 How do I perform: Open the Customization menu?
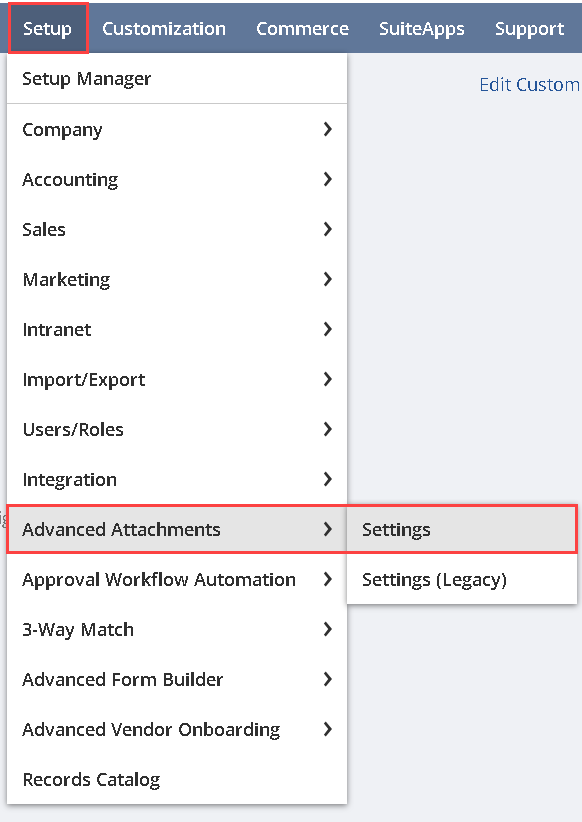(164, 28)
